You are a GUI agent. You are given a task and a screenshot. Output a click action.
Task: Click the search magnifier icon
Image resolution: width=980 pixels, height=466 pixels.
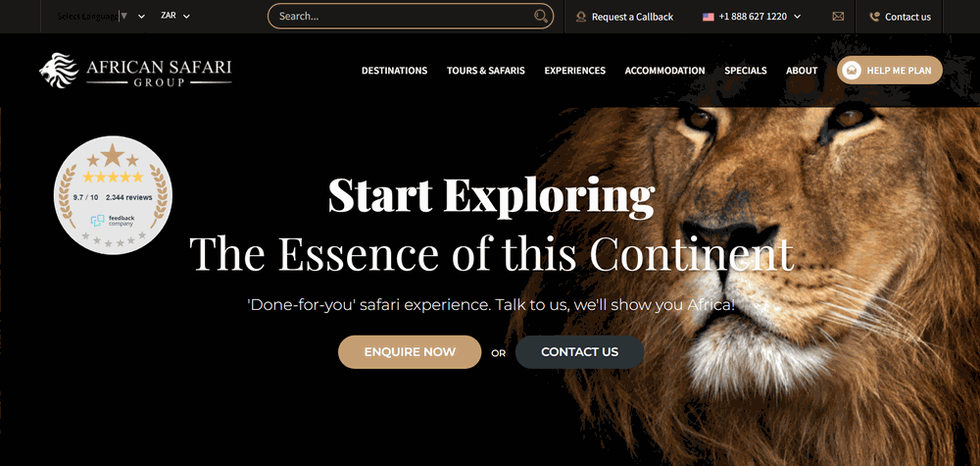coord(541,17)
